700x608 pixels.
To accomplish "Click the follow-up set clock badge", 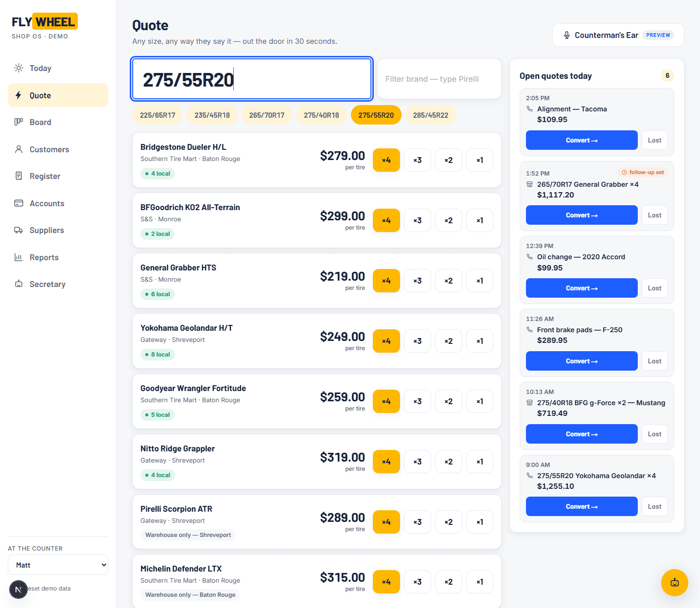I will coord(643,172).
